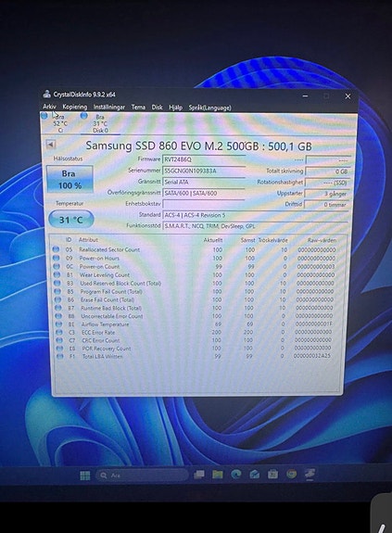392x533 pixels.
Task: Click the Serienummer field
Action: [x=204, y=171]
